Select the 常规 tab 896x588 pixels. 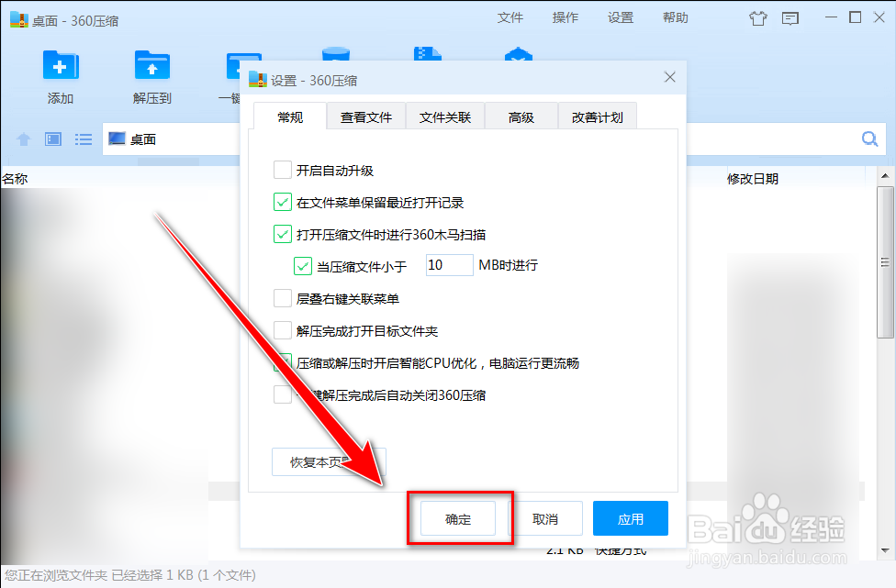(x=290, y=117)
